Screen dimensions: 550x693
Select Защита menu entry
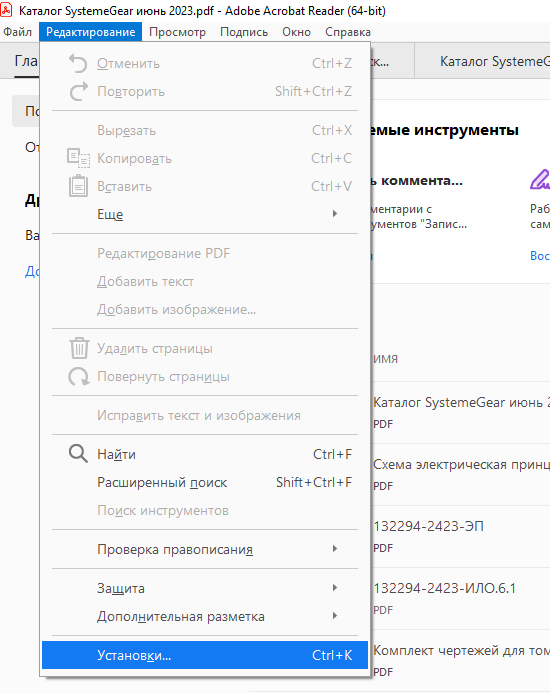tap(205, 588)
